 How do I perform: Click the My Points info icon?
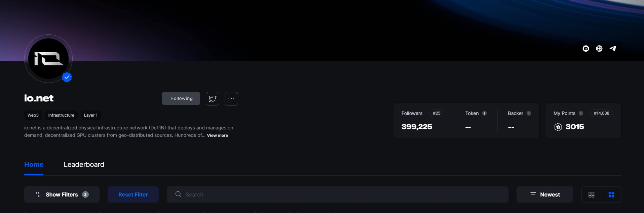tap(581, 113)
